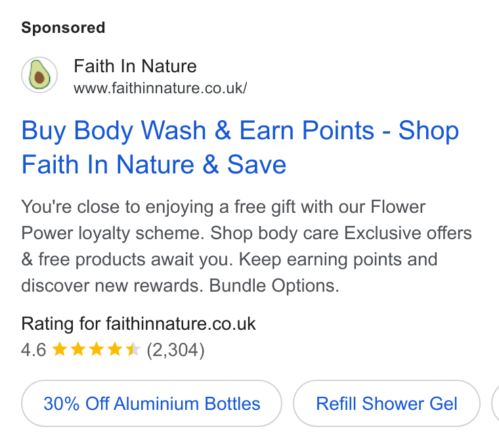Visit the www.faithinnature.co.uk/ URL
Viewport: 499px width, 448px height.
tap(160, 88)
